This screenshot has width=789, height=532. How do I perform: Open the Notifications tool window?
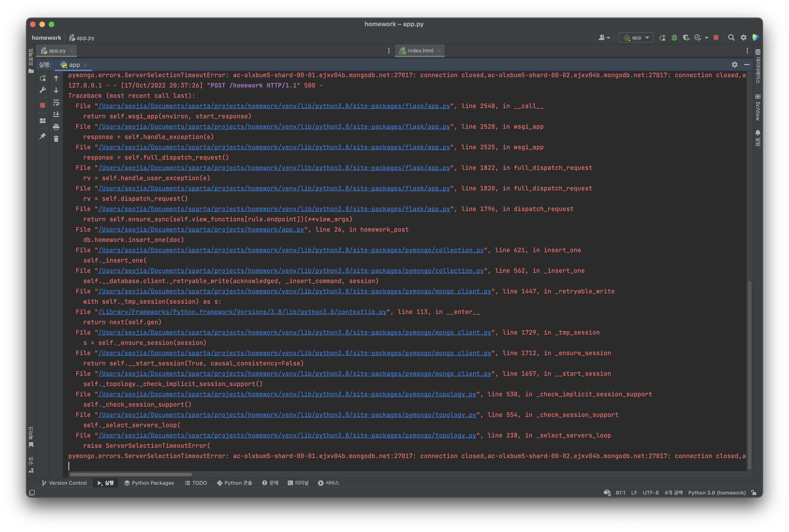coord(758,138)
